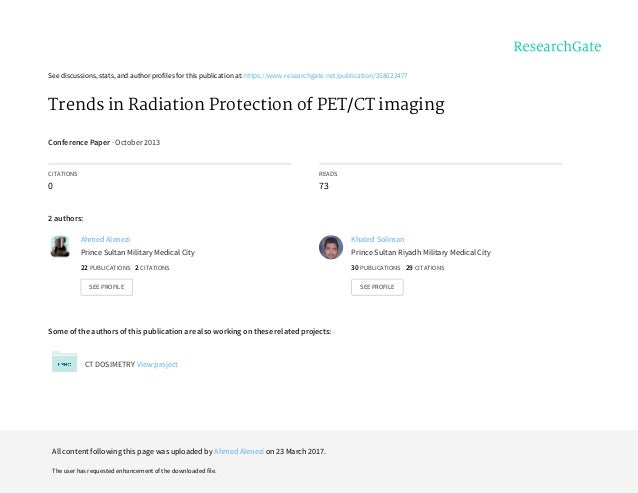Click the 2 Citations count for Alenezi
The width and height of the screenshot is (638, 493).
(152, 268)
